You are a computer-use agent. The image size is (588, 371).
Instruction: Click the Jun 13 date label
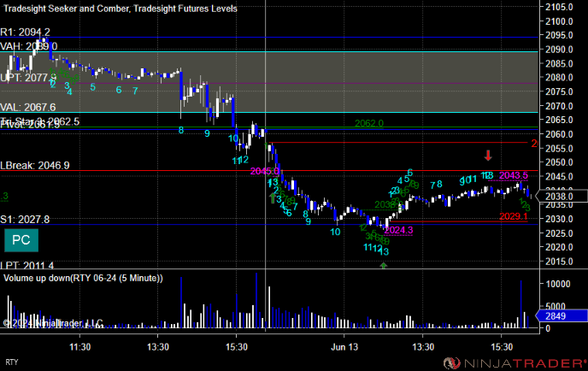[344, 347]
